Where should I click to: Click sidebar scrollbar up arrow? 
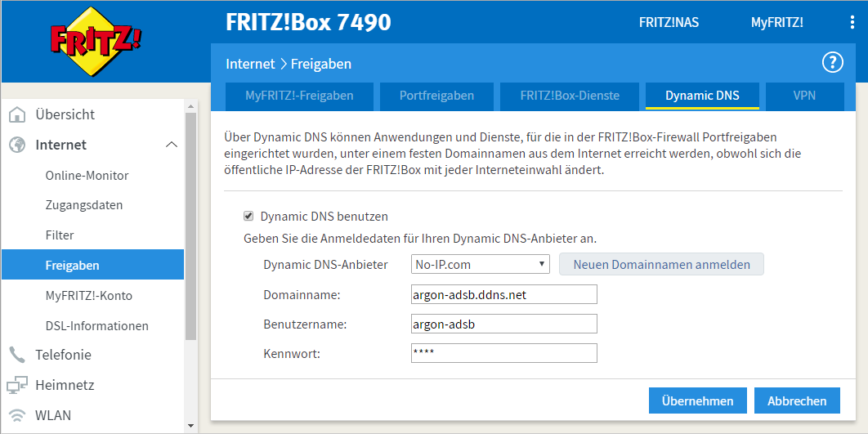pyautogui.click(x=191, y=106)
